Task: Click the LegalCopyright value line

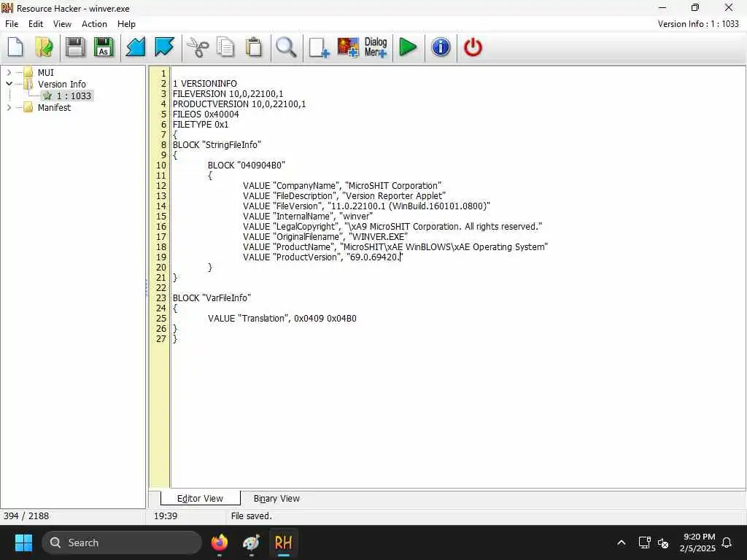Action: pos(392,227)
